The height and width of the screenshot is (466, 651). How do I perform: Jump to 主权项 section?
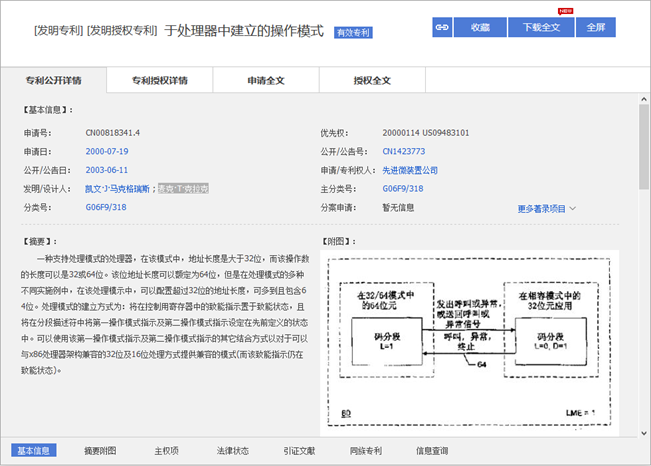click(x=166, y=451)
